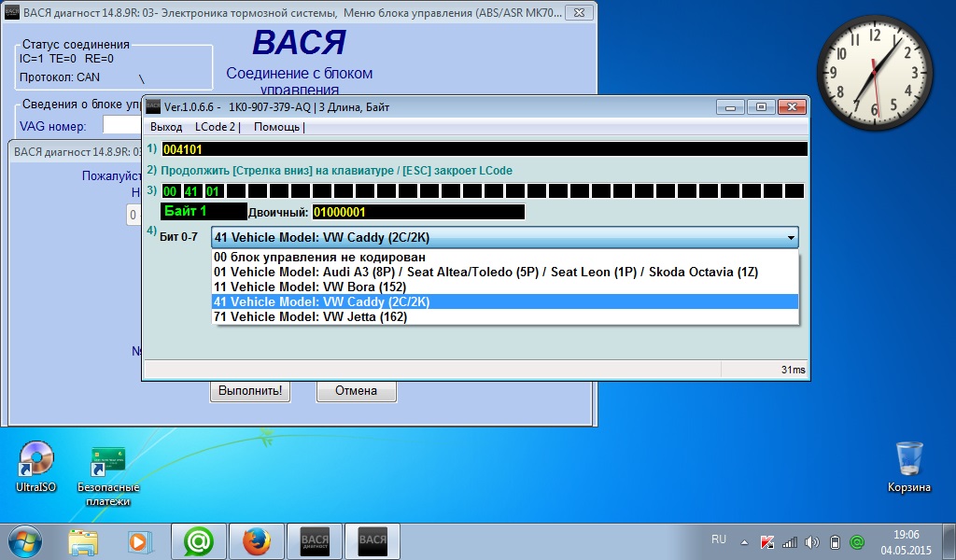Click the binary field showing 01000001
Screen dimensions: 956x560
coord(418,212)
